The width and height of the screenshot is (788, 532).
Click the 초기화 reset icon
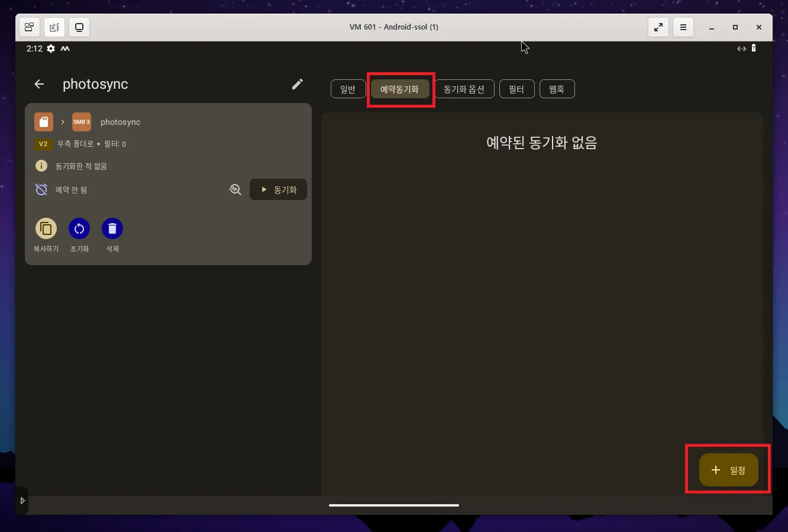(x=79, y=228)
